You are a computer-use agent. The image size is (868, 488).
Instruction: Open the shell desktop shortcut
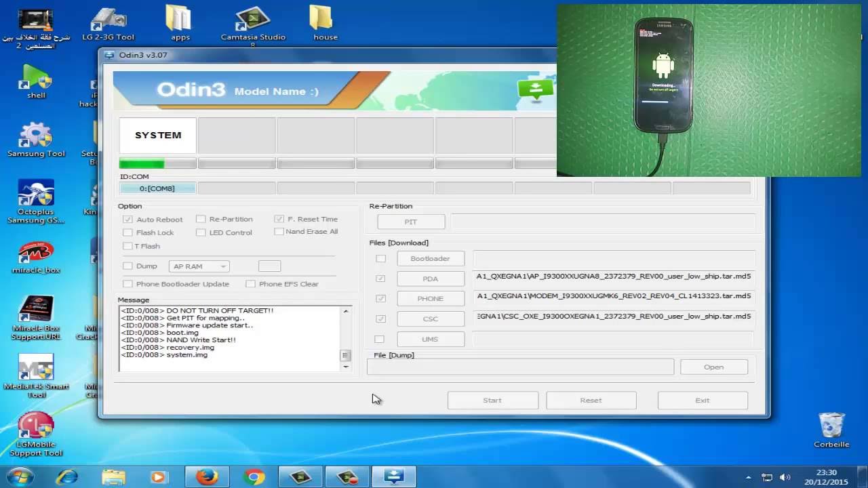coord(36,81)
